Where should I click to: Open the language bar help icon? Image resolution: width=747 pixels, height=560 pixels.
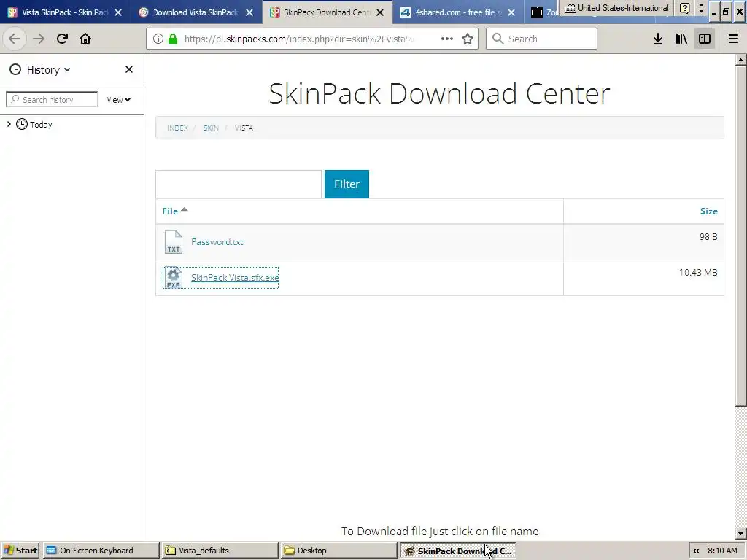pyautogui.click(x=684, y=8)
